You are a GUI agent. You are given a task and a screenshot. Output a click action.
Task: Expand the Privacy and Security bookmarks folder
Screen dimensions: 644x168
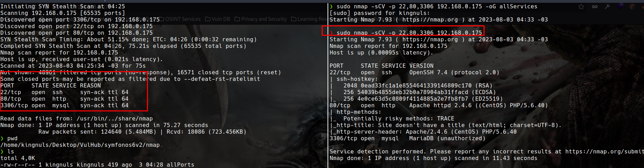click(x=261, y=19)
